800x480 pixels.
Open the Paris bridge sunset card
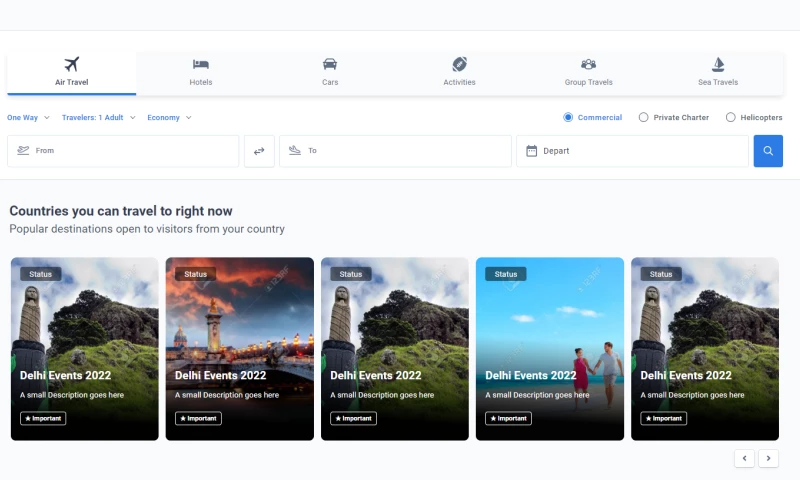click(x=240, y=349)
